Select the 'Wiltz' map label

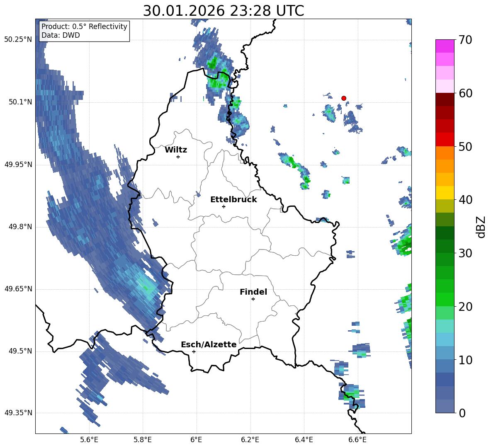[176, 150]
